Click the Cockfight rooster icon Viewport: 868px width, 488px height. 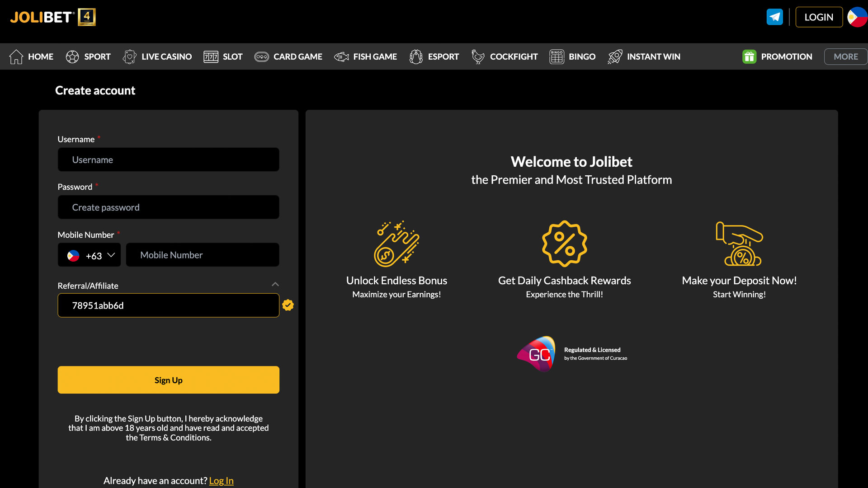[478, 56]
